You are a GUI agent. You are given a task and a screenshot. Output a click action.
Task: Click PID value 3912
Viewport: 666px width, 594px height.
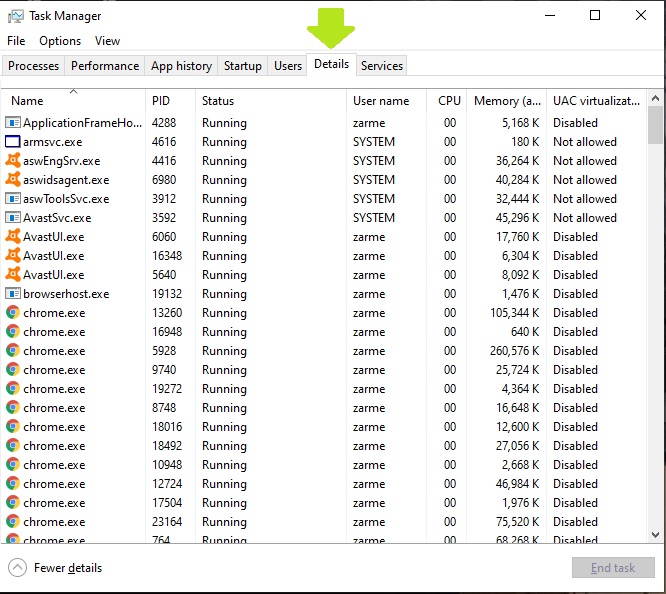point(164,199)
